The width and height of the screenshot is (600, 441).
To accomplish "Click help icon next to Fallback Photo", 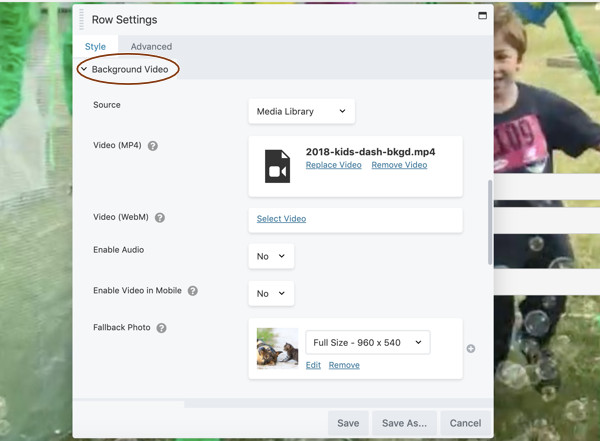I will click(161, 328).
